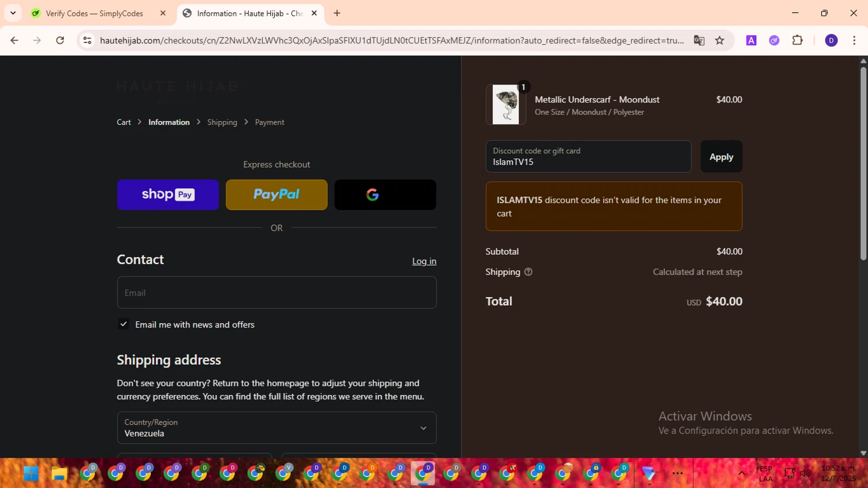Show more taskbar apps via the three dots
Viewport: 868px width, 488px height.
(678, 474)
